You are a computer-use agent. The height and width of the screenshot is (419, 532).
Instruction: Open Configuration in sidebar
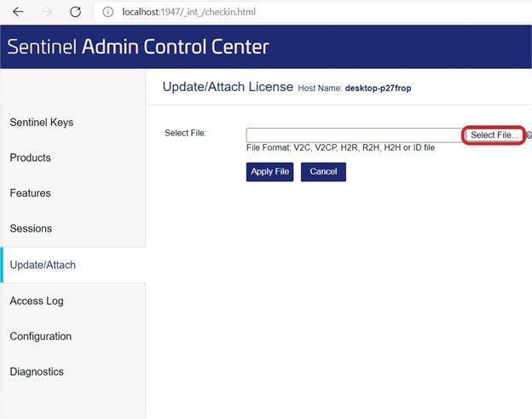41,336
